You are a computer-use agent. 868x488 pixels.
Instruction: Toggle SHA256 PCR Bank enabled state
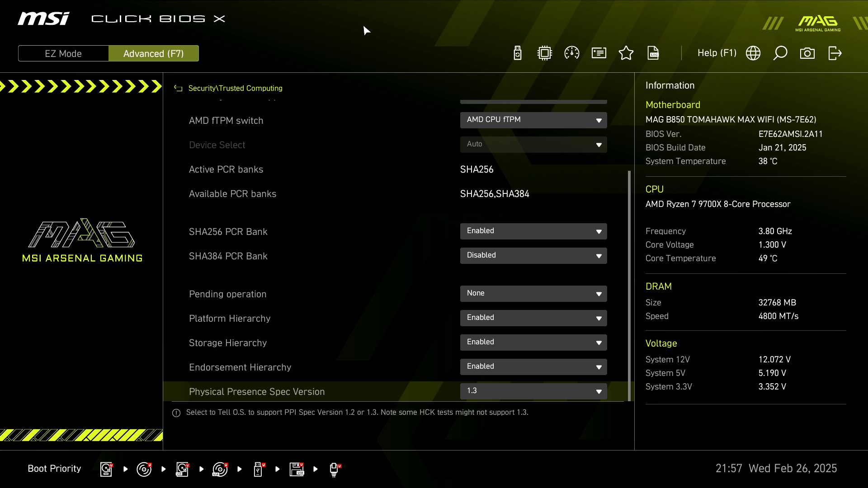(533, 231)
